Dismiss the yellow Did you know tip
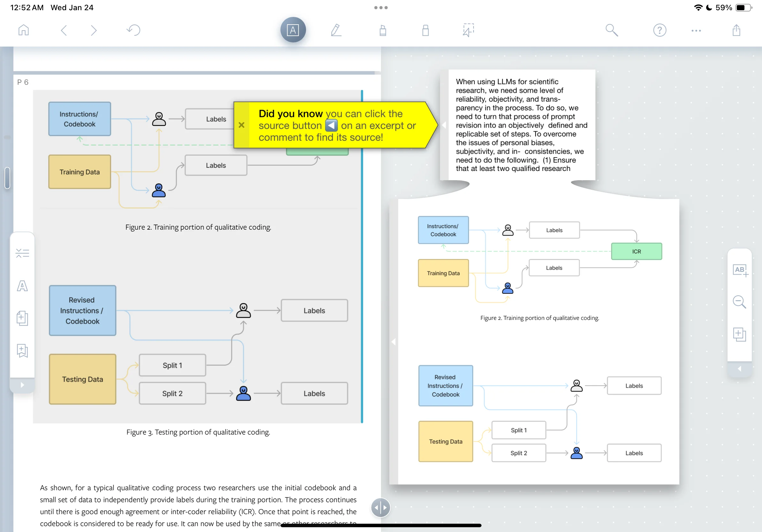Screen dimensions: 762x532 pos(242,125)
